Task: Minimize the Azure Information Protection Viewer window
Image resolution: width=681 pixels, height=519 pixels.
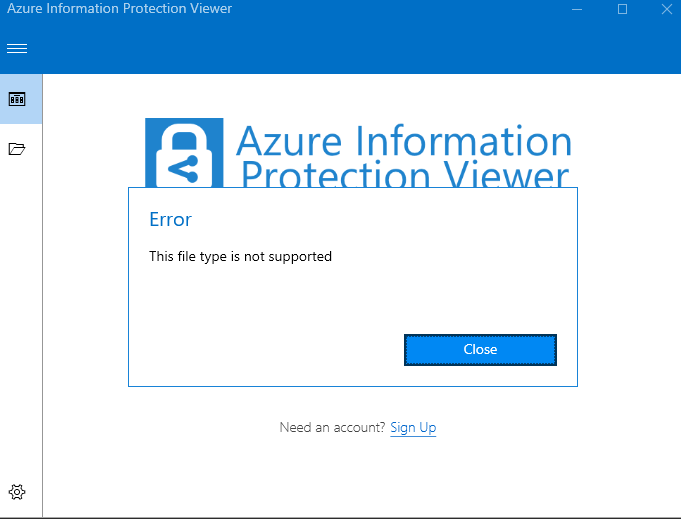Action: click(576, 9)
